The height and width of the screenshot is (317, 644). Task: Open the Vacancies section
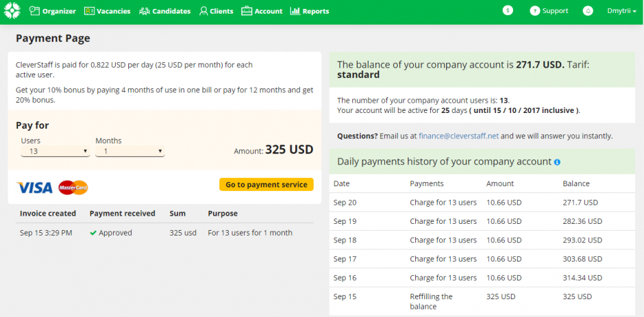tap(107, 11)
